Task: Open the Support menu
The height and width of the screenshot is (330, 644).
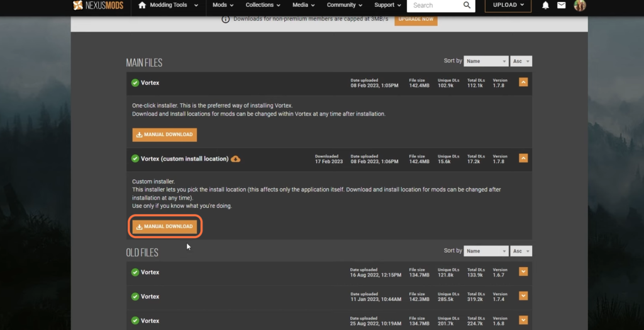Action: point(387,5)
